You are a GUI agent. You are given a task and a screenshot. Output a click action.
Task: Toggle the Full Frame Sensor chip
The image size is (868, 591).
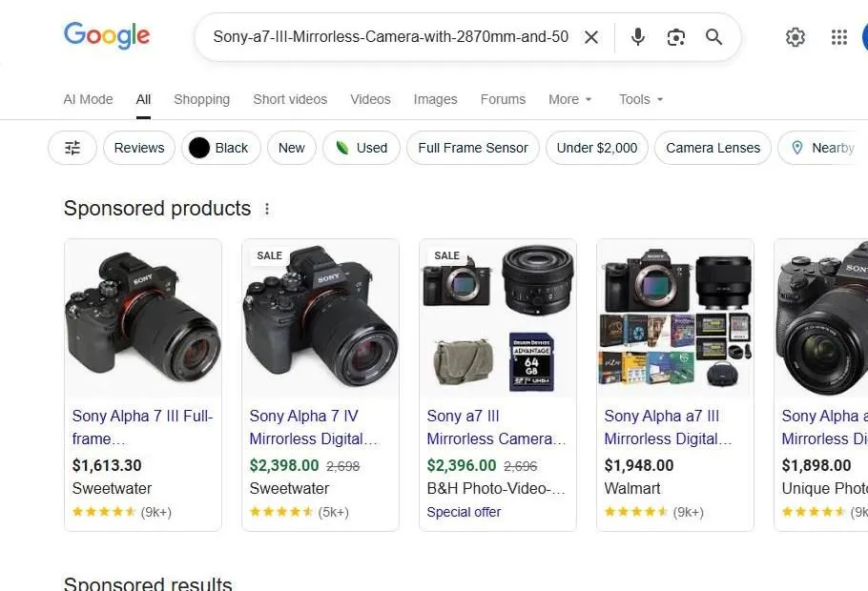tap(473, 148)
